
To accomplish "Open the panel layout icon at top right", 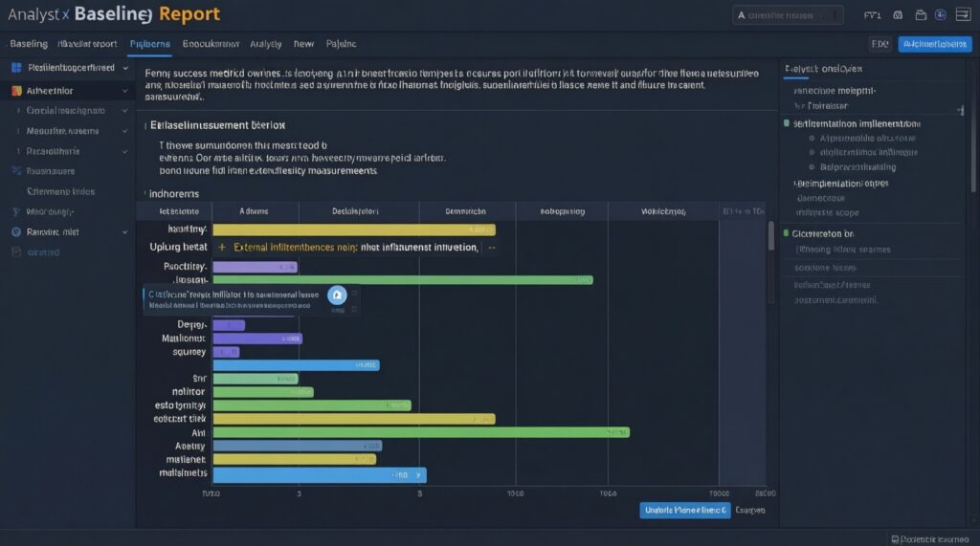I will coord(963,15).
